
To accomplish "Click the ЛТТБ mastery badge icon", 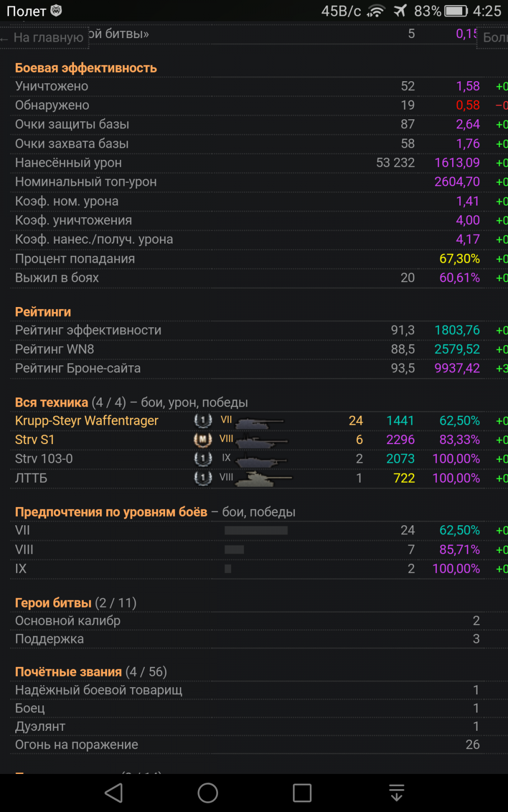I will (203, 478).
